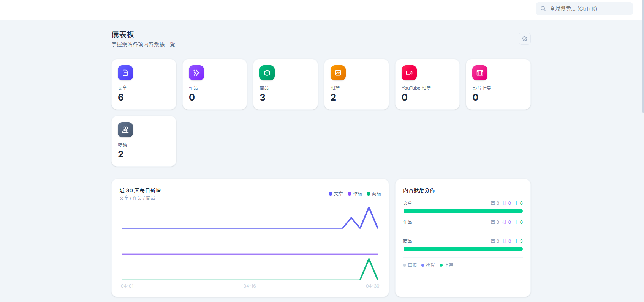Open the 文章 articles stat card icon

125,73
